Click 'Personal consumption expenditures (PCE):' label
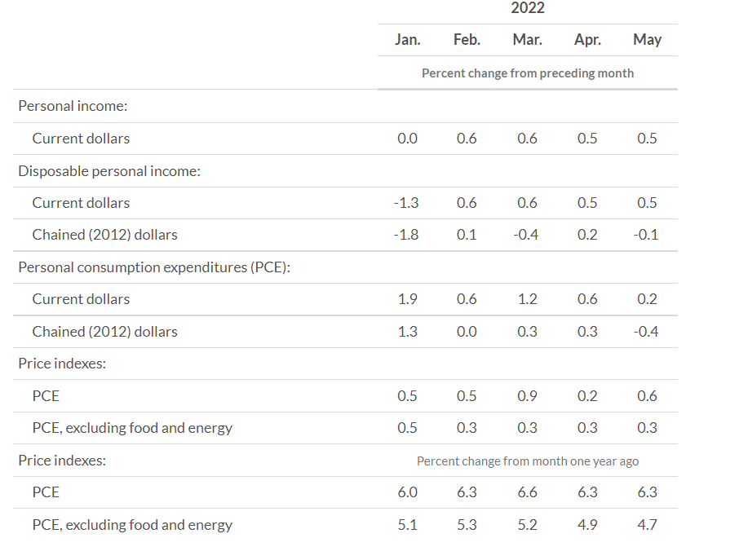The width and height of the screenshot is (748, 560). point(154,267)
